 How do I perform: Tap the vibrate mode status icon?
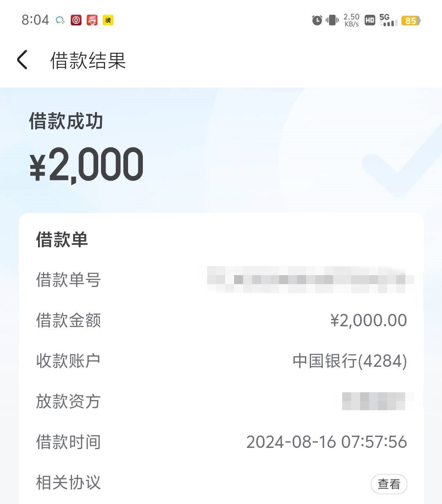(332, 20)
